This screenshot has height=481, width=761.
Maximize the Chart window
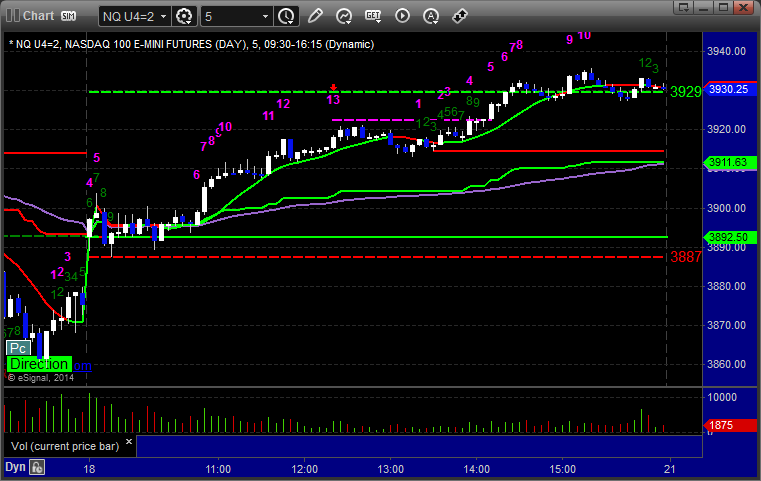724,7
